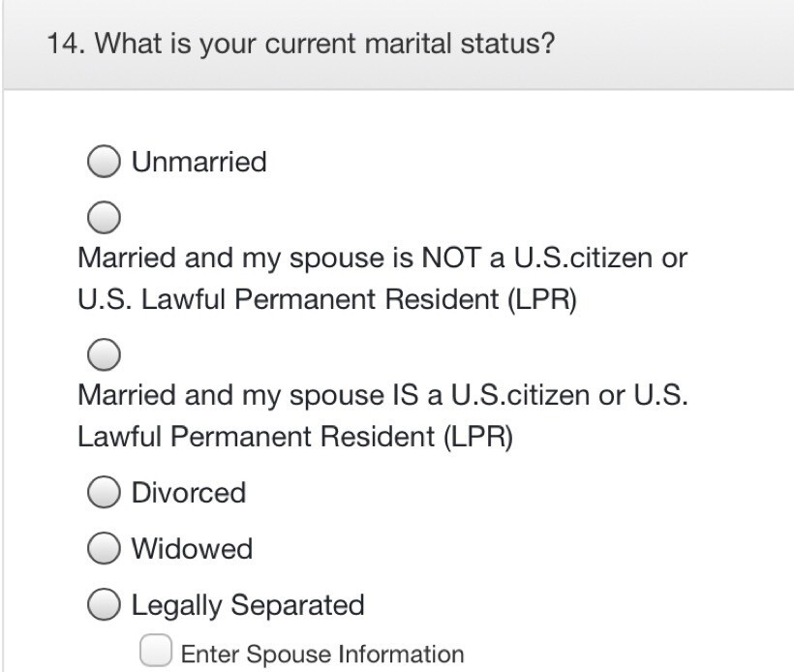Click 'U.S. Lawful Permanent Resident (LPR)' line under NOT option
794x672 pixels.
click(326, 300)
